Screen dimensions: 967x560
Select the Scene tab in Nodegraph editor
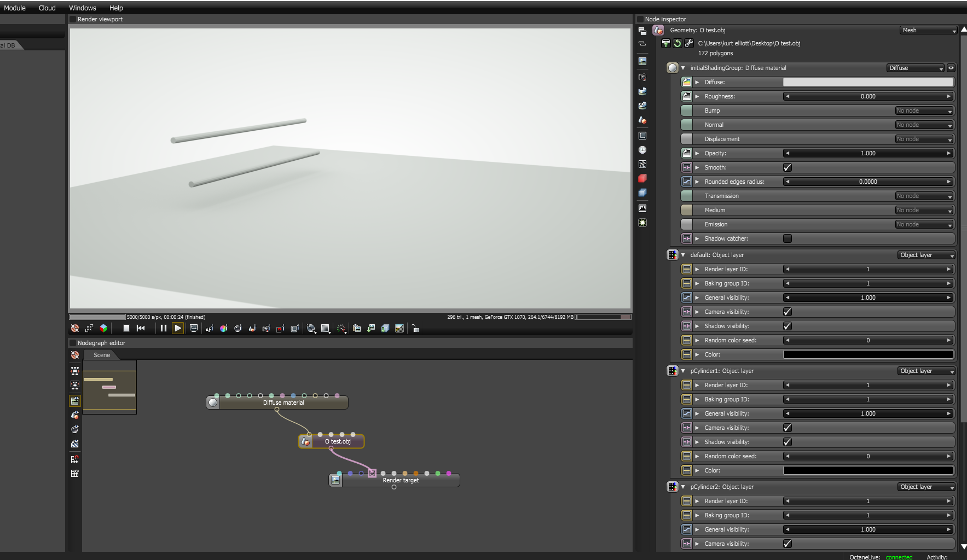click(x=102, y=355)
